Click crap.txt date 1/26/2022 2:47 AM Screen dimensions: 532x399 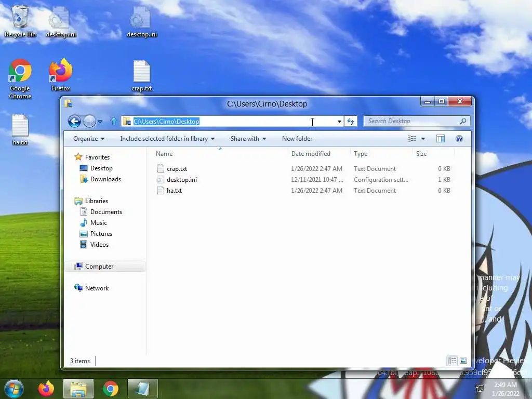316,169
